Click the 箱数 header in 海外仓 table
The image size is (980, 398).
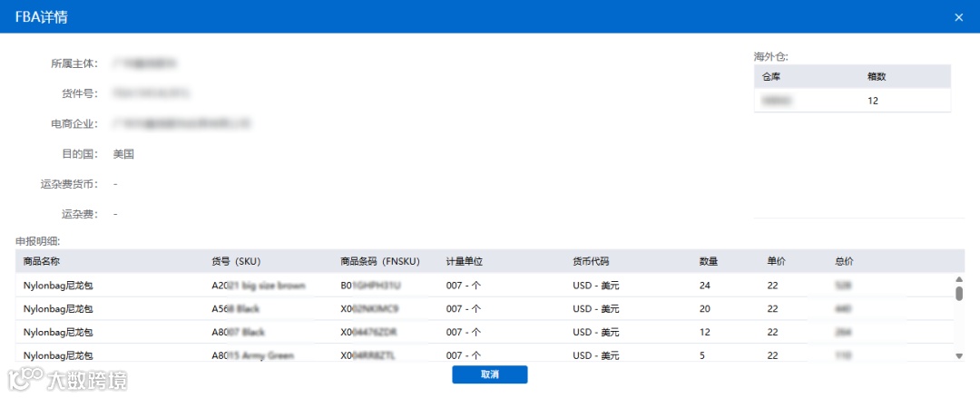pyautogui.click(x=877, y=77)
